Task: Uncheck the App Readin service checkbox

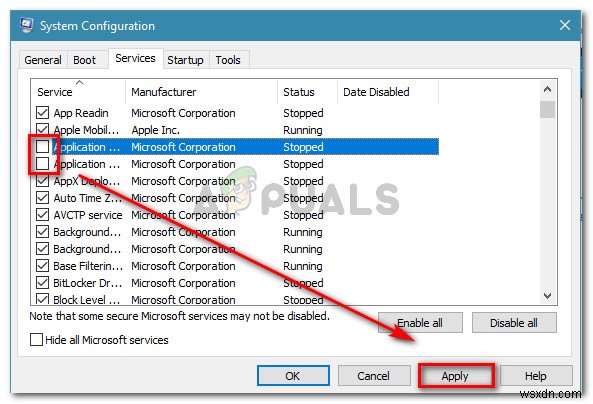Action: (42, 113)
